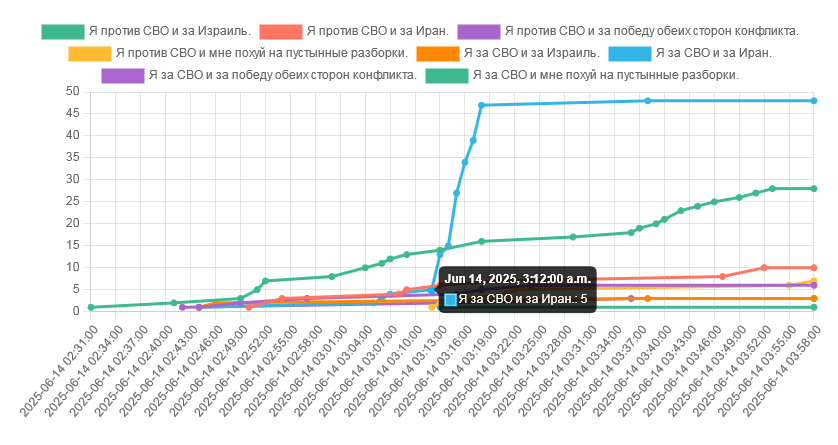Click the yellow swatch for 'Я против СВО и мне похуй'

(90, 53)
